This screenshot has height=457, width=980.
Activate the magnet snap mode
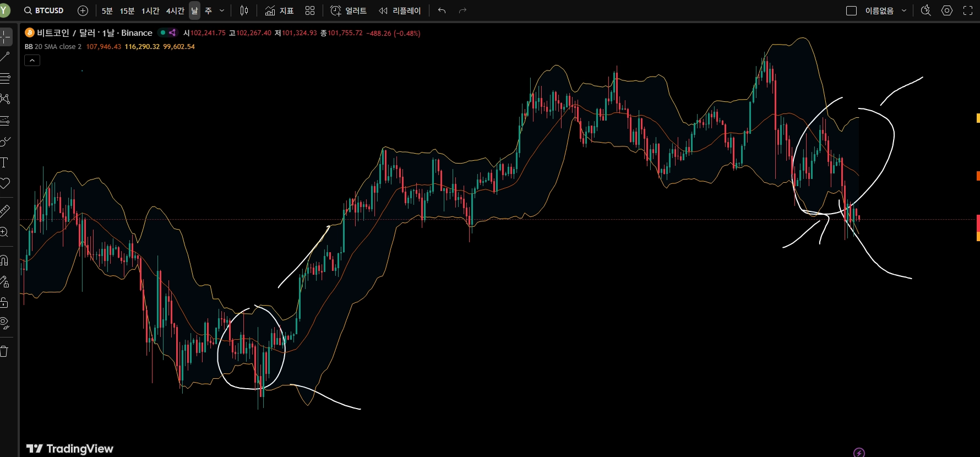tap(4, 260)
